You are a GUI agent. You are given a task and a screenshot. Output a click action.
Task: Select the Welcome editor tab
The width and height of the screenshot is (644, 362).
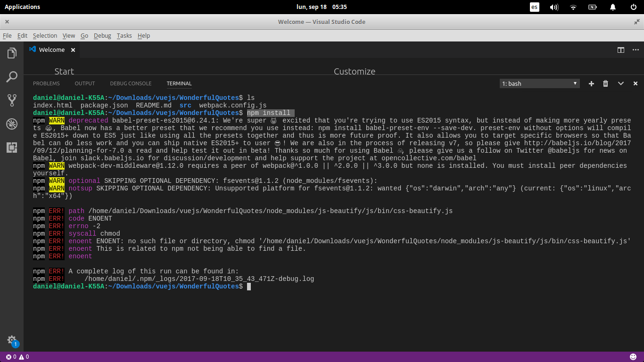tap(52, 50)
